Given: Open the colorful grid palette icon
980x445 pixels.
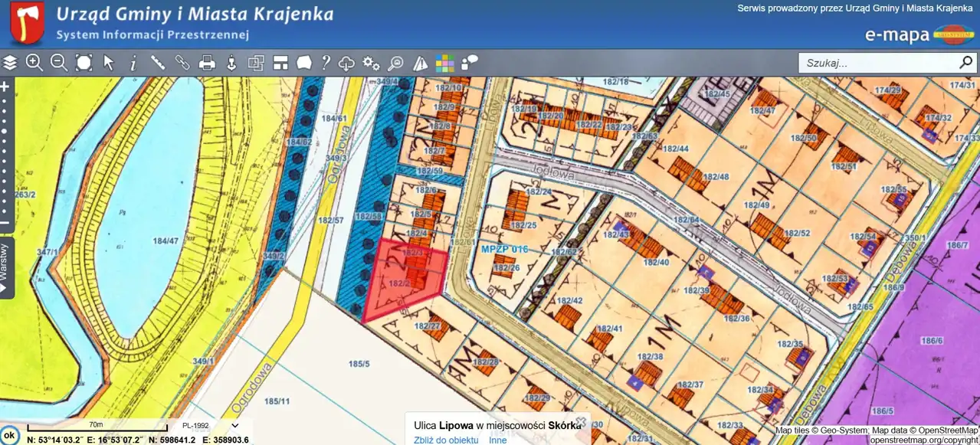Looking at the screenshot, I should 444,63.
